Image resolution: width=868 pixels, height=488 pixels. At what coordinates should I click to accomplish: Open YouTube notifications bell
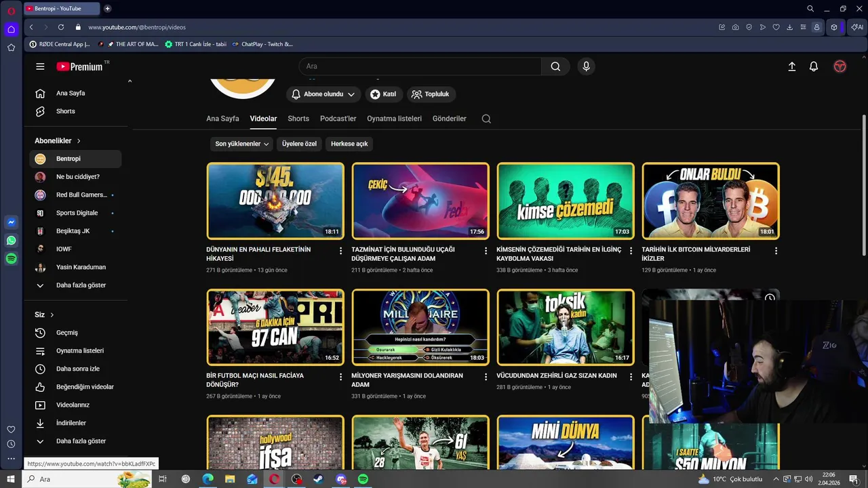pyautogui.click(x=814, y=66)
